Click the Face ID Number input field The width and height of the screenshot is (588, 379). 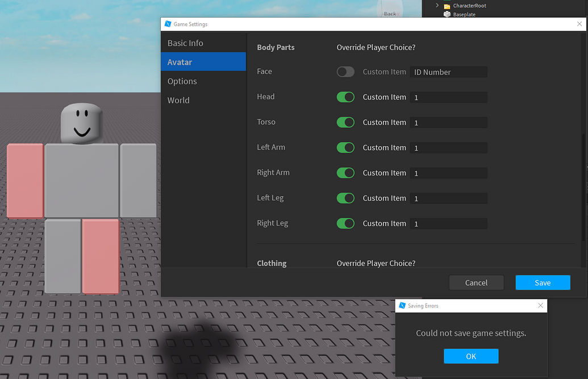[x=448, y=72]
